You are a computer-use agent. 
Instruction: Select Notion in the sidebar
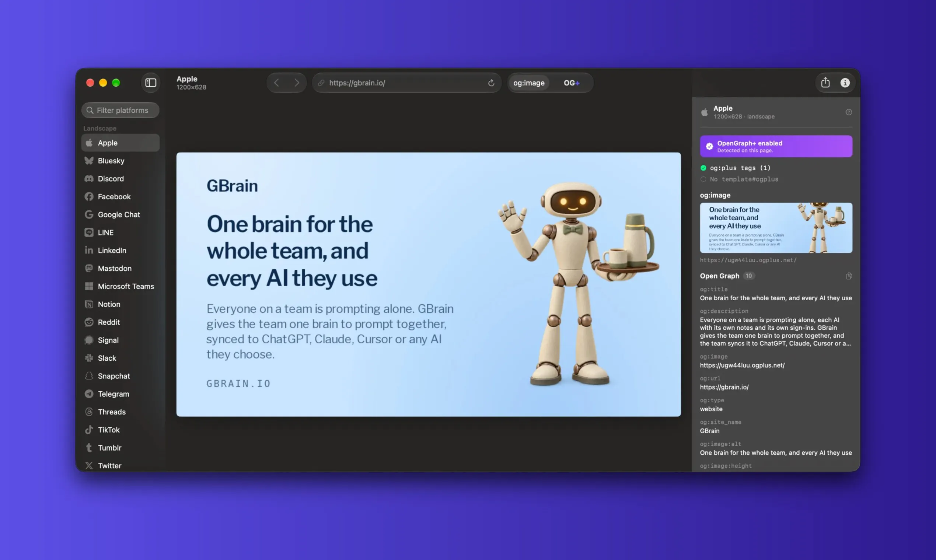(121, 304)
